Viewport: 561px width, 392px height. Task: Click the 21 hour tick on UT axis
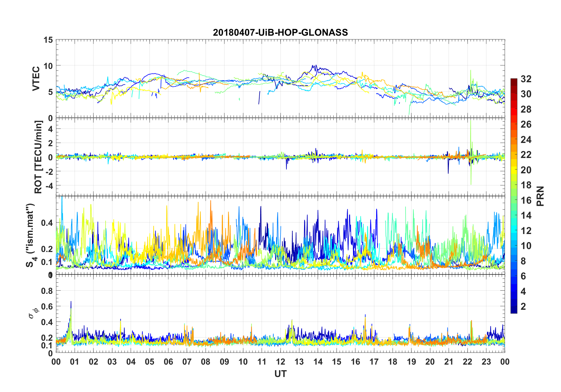(449, 362)
